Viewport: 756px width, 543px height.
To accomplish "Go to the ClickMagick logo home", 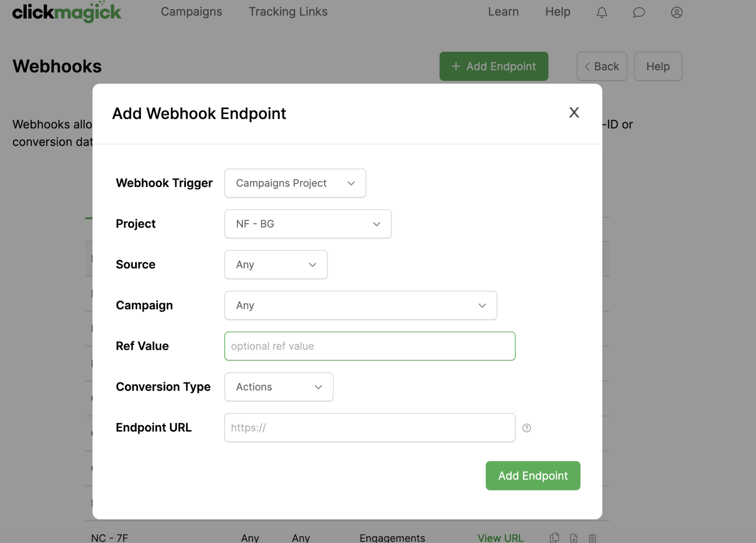I will pyautogui.click(x=67, y=12).
